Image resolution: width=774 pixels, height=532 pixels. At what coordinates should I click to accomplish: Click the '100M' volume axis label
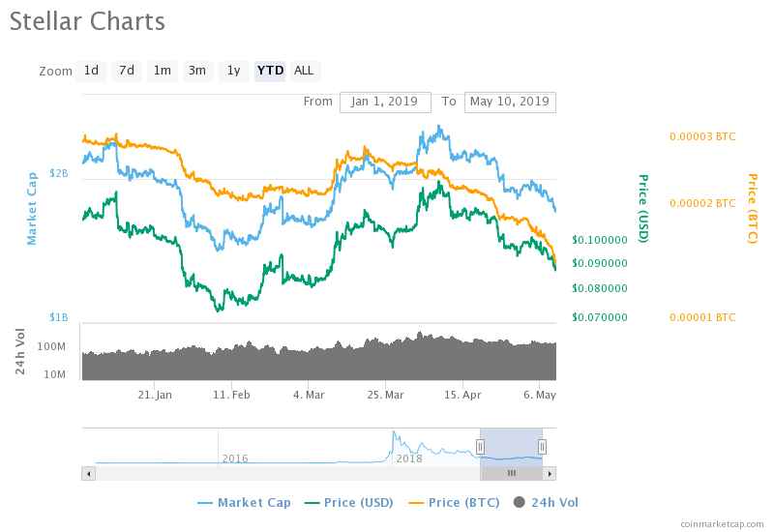pos(51,346)
